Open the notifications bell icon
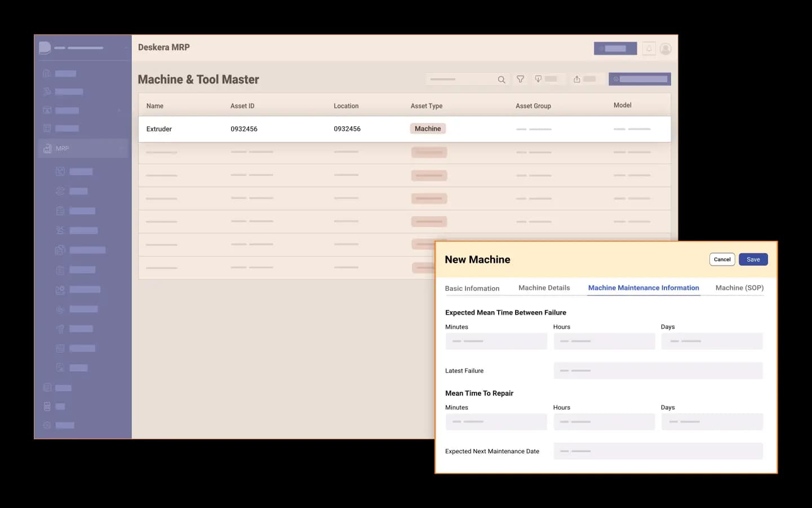 tap(649, 48)
